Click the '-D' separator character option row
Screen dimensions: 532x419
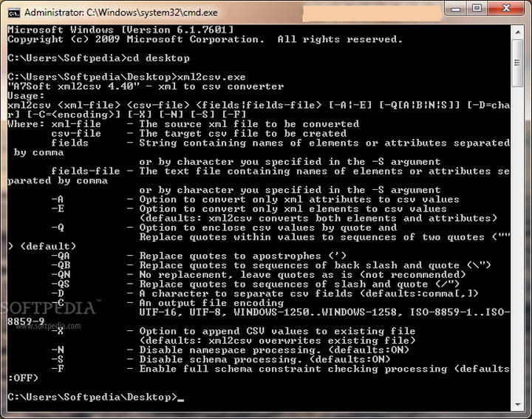pyautogui.click(x=265, y=294)
